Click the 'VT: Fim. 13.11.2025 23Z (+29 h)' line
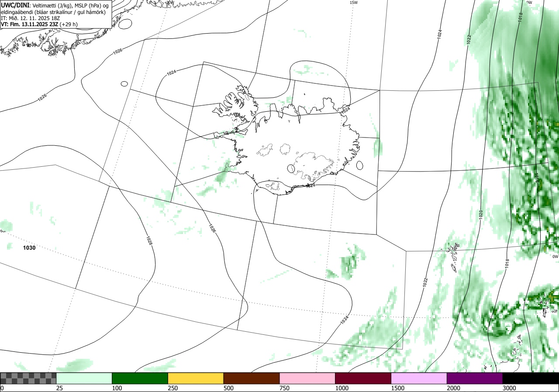The image size is (559, 392). pos(39,25)
